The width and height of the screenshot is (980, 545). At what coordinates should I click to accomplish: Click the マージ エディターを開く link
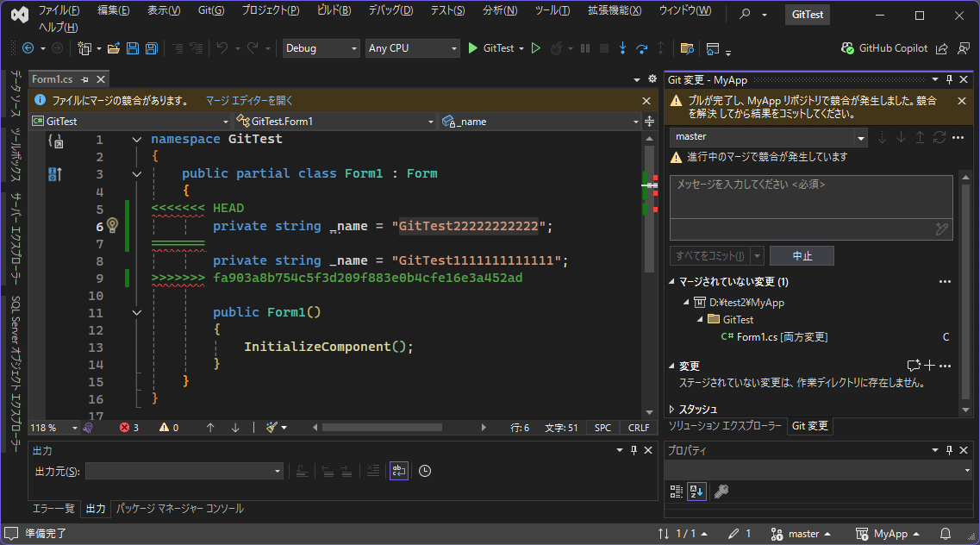click(x=249, y=101)
